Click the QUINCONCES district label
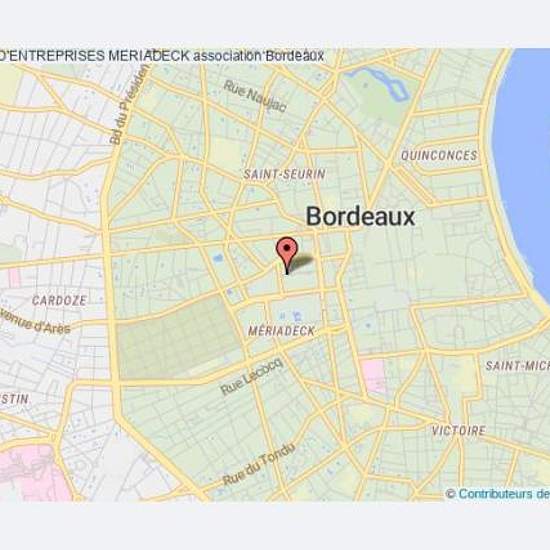550x550 pixels. (439, 155)
